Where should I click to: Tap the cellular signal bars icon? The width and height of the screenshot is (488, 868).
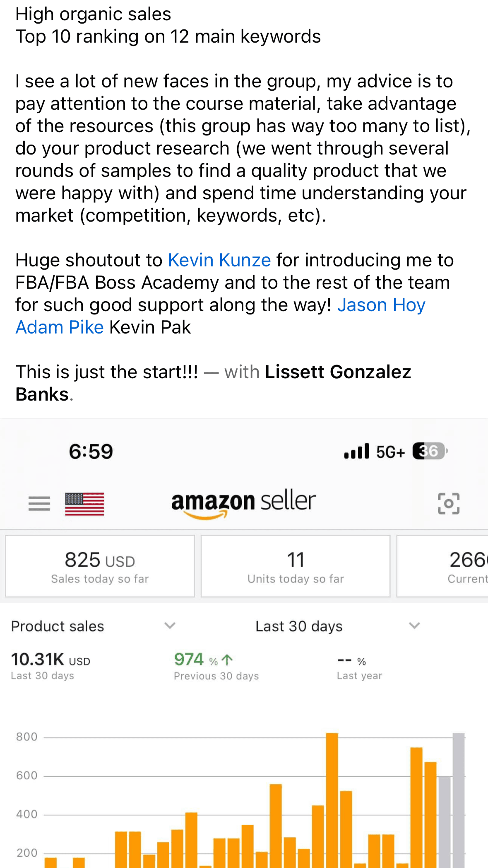[356, 451]
